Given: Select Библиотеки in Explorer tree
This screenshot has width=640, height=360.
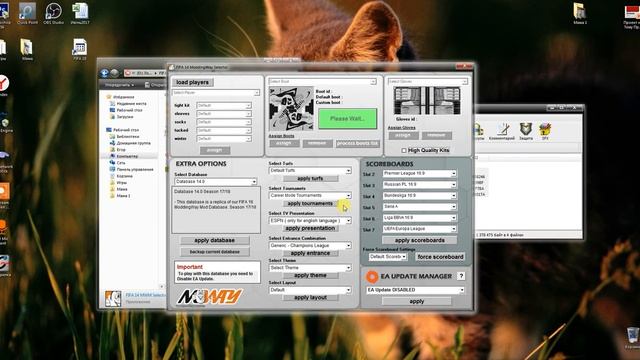Looking at the screenshot, I should (128, 137).
